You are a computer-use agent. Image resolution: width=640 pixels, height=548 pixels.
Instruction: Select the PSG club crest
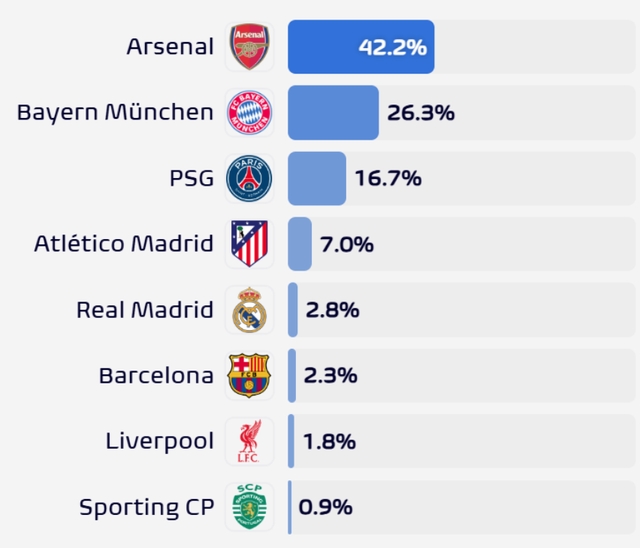(249, 178)
